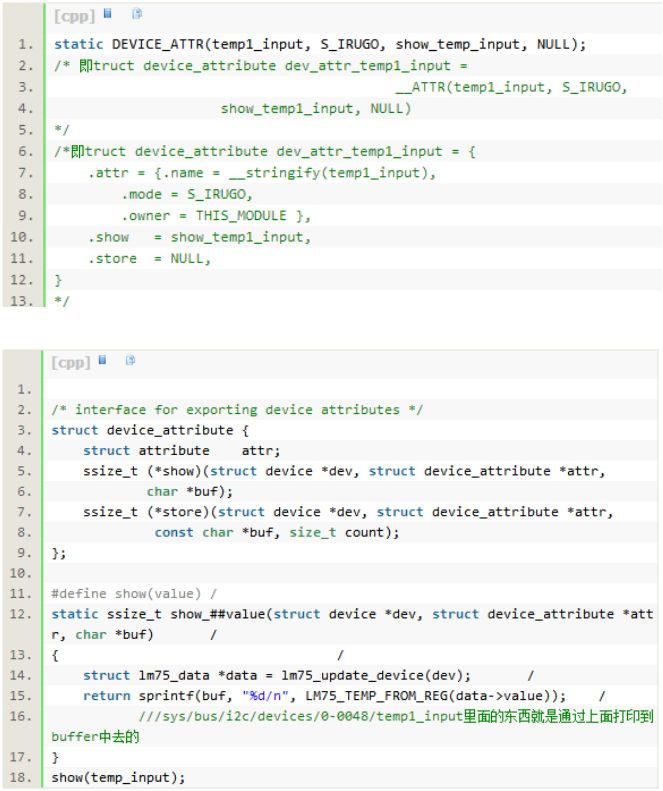Image resolution: width=663 pixels, height=791 pixels.
Task: Click line '__ATTR(temp1_input, S_IRUGO,'
Action: [511, 87]
